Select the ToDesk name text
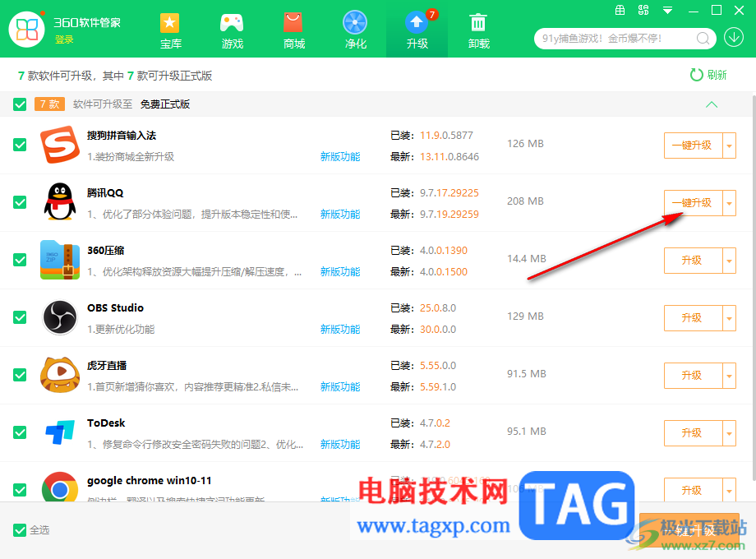The height and width of the screenshot is (559, 756). tap(106, 423)
